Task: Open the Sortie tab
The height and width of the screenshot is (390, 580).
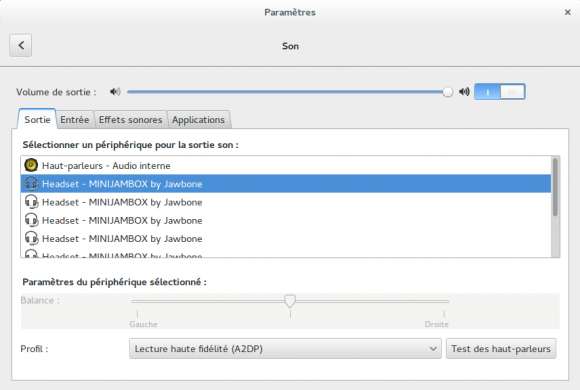Action: pos(37,120)
